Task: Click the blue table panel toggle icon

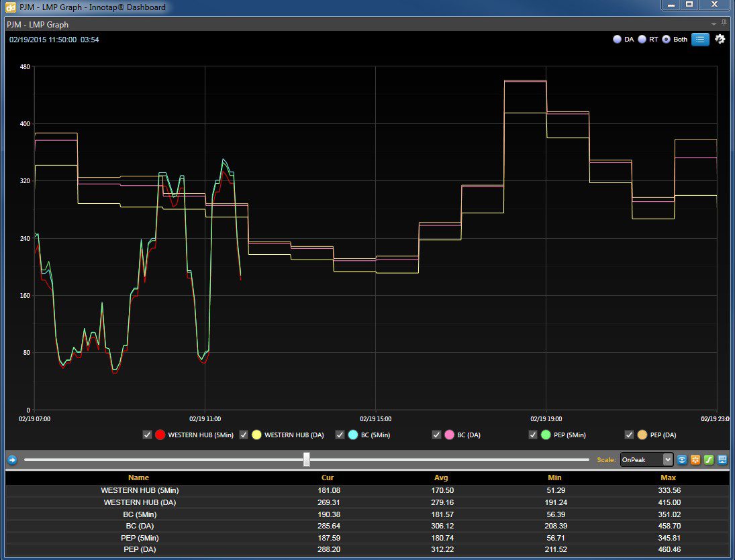Action: point(722,460)
